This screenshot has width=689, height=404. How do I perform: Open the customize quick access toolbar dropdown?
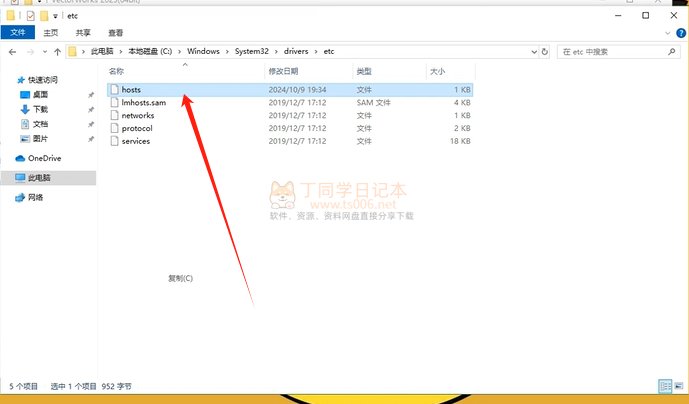(55, 16)
